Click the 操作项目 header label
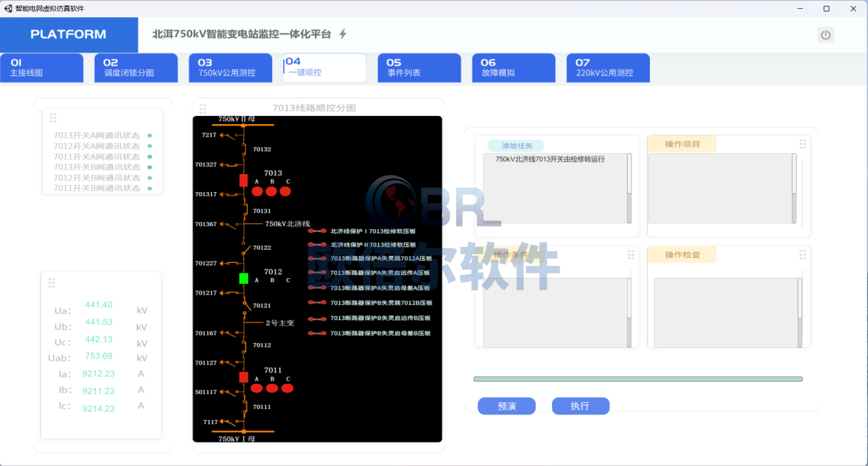868x466 pixels. [x=682, y=144]
